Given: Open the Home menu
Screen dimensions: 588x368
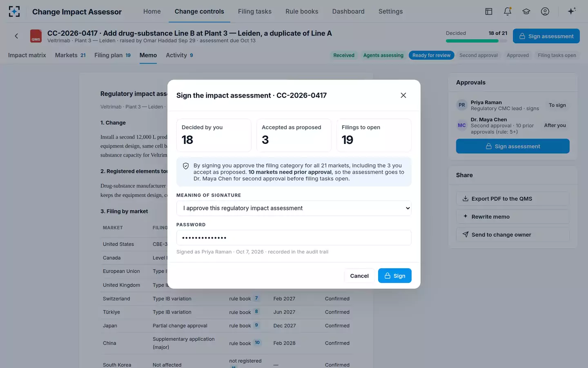Looking at the screenshot, I should click(152, 11).
